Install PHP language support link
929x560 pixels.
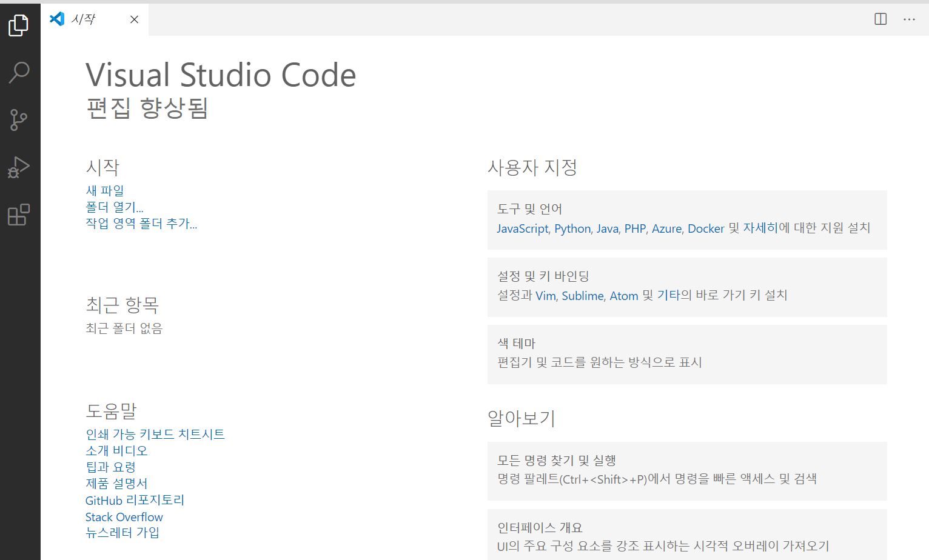point(636,228)
